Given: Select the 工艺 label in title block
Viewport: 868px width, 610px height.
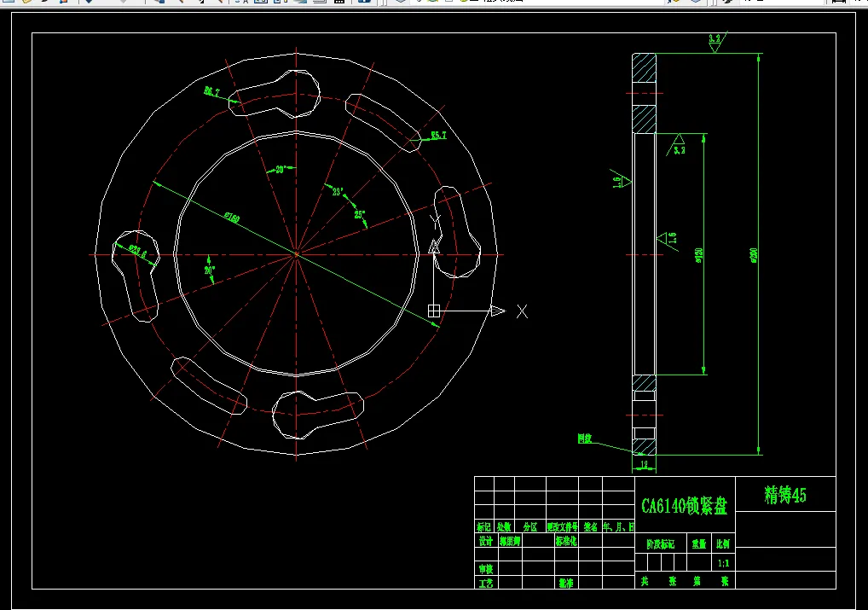Looking at the screenshot, I should (x=485, y=584).
